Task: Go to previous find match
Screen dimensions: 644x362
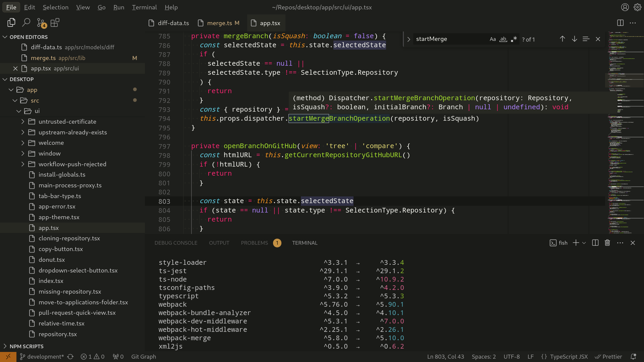Action: coord(562,39)
